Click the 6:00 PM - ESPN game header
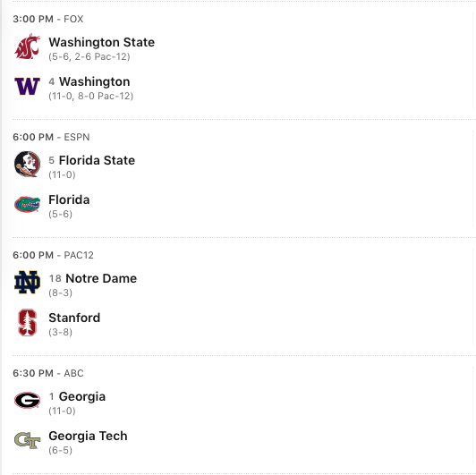The image size is (476, 475). tap(51, 137)
